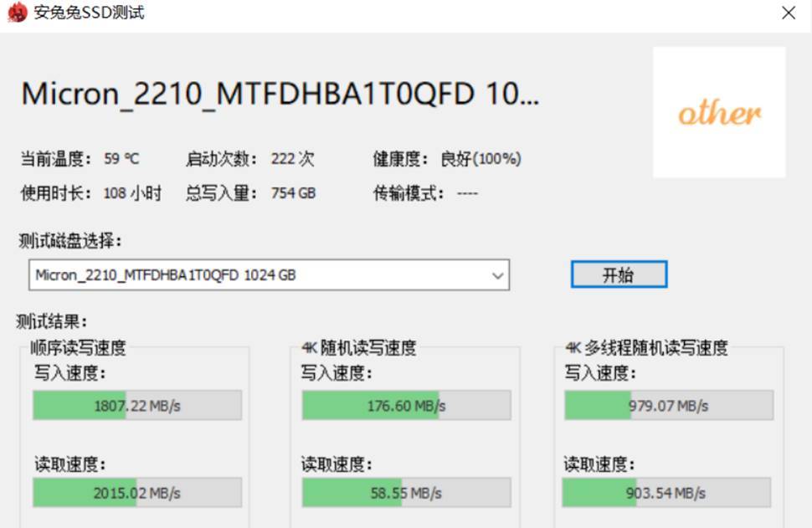Click the 安兔兔SSD测试 window title text
Image resolution: width=812 pixels, height=528 pixels.
(x=89, y=13)
